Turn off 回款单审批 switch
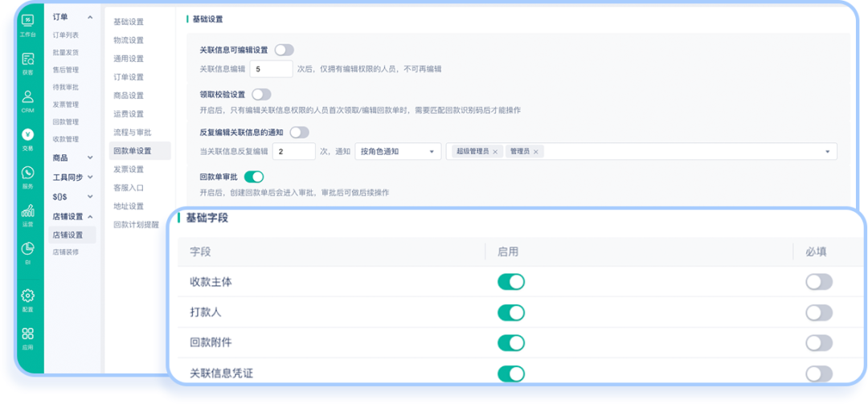Viewport: 868px width, 404px height. (254, 177)
